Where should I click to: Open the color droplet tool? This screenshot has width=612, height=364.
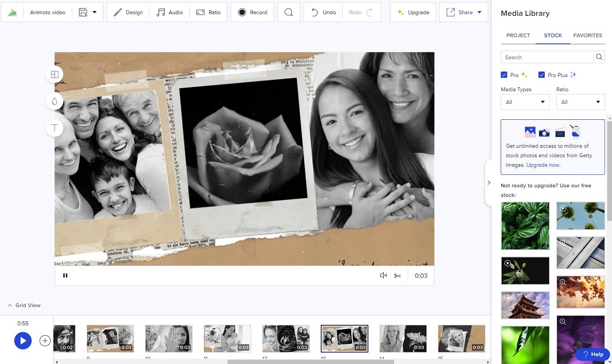coord(54,102)
